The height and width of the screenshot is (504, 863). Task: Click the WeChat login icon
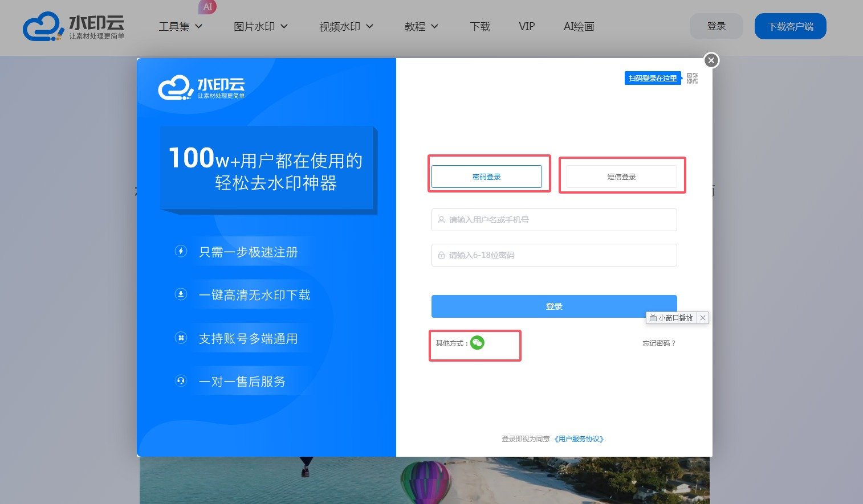tap(477, 342)
